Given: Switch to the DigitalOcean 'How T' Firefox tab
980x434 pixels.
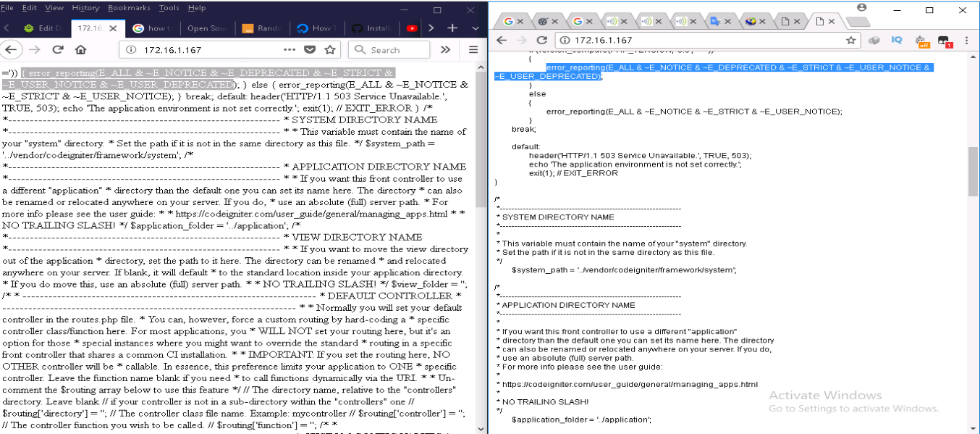Looking at the screenshot, I should pos(317,28).
